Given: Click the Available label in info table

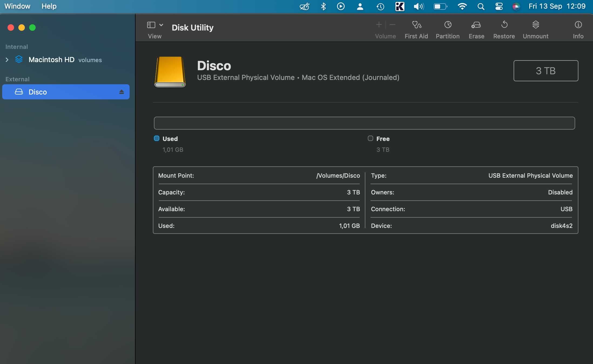Looking at the screenshot, I should point(171,209).
